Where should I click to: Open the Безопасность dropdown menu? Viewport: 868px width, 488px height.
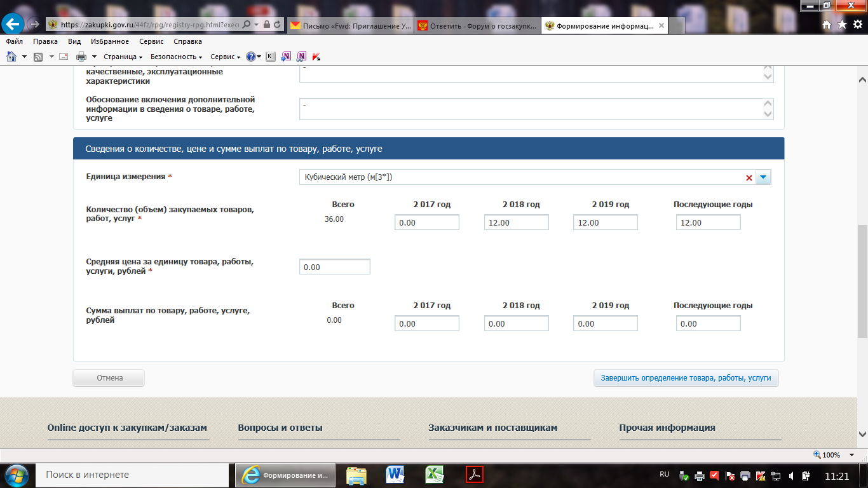176,57
